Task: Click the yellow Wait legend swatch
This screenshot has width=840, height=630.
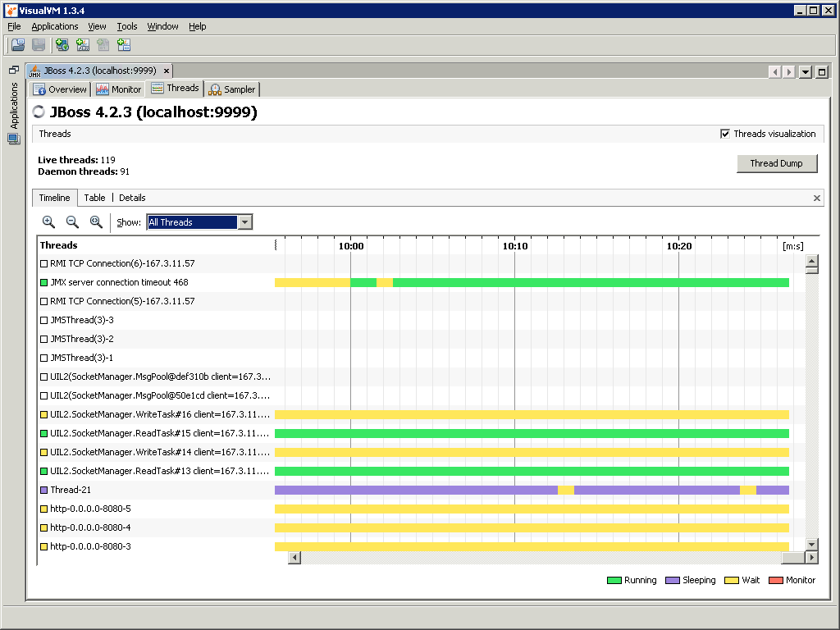Action: 731,580
